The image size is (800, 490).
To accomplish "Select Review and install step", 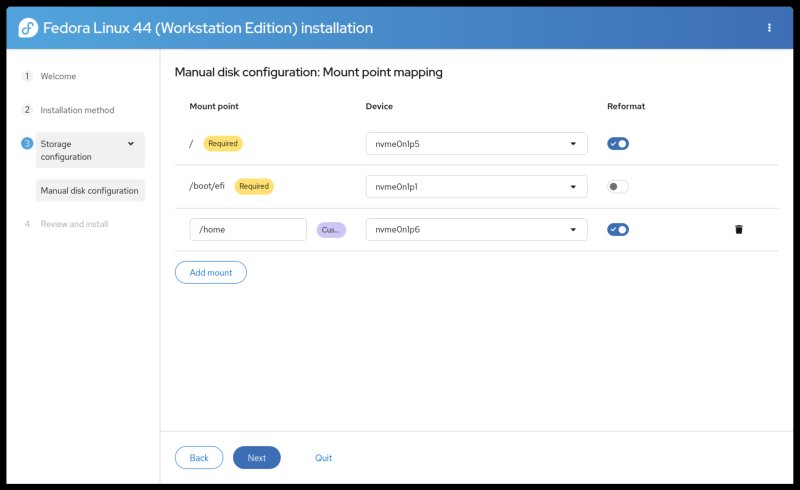I will click(74, 224).
